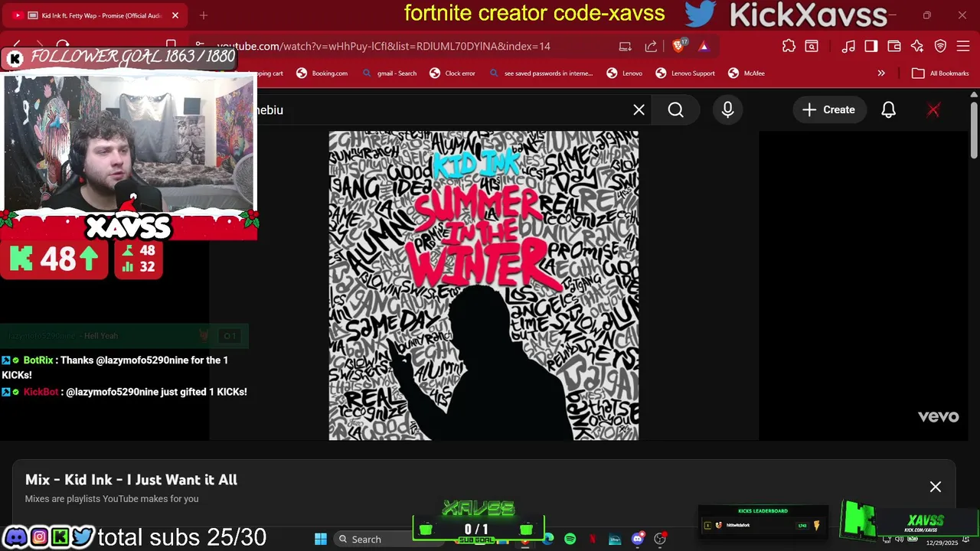Click the taskbar date 12/29/2025

[941, 543]
